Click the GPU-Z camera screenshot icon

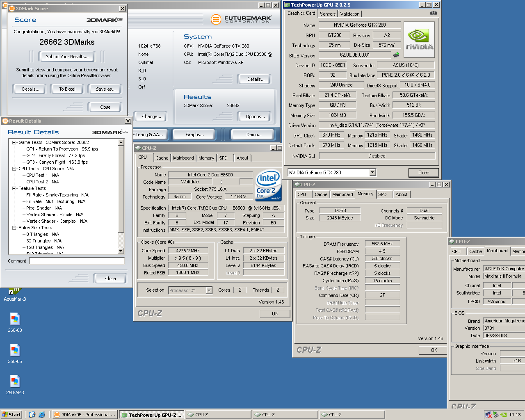coord(433,13)
